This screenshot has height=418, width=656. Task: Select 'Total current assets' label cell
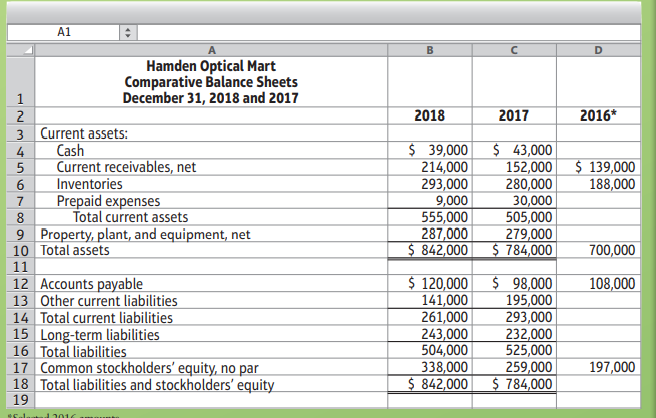pyautogui.click(x=211, y=217)
